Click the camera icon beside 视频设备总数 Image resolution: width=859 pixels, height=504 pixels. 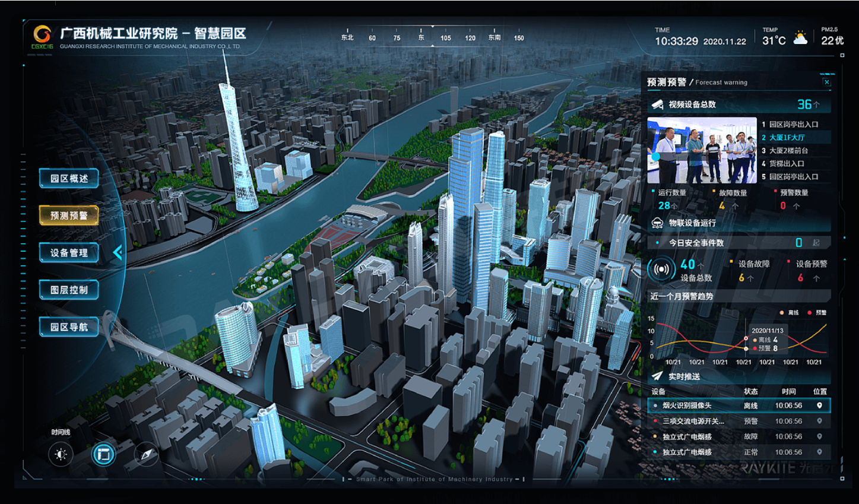657,104
